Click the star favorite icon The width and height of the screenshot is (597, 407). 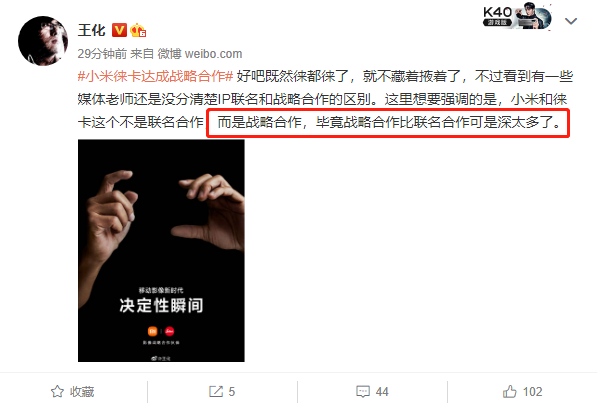57,391
